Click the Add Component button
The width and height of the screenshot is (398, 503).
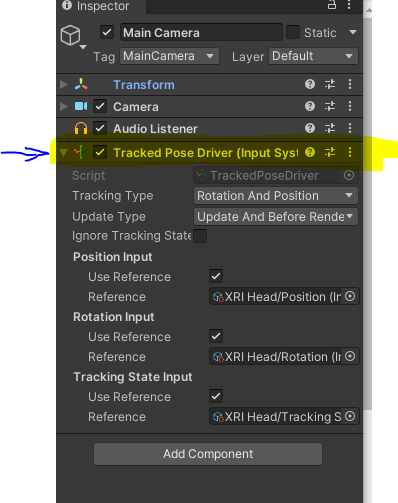point(208,454)
